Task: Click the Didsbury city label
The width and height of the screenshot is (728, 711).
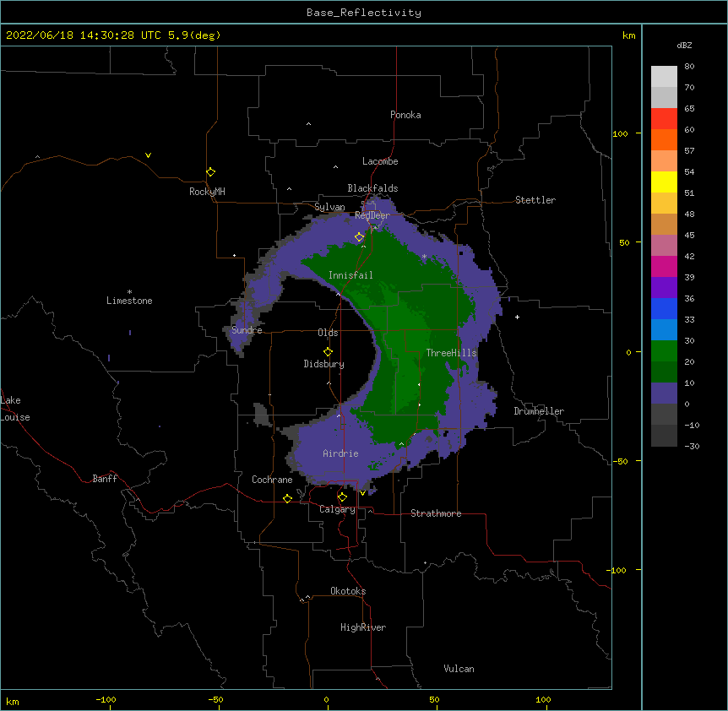Action: [324, 364]
